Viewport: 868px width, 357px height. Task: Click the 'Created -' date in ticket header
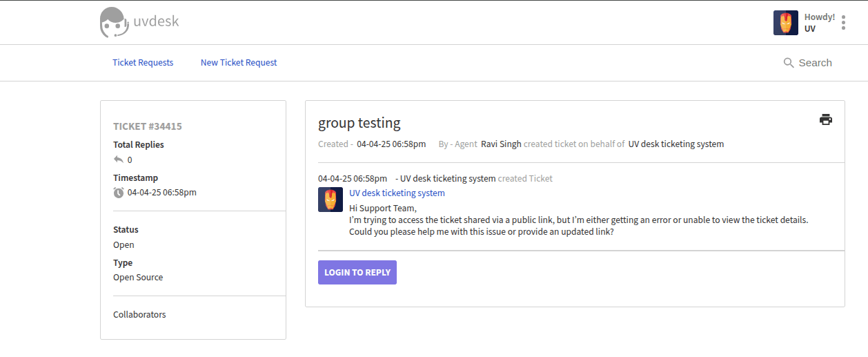click(391, 144)
